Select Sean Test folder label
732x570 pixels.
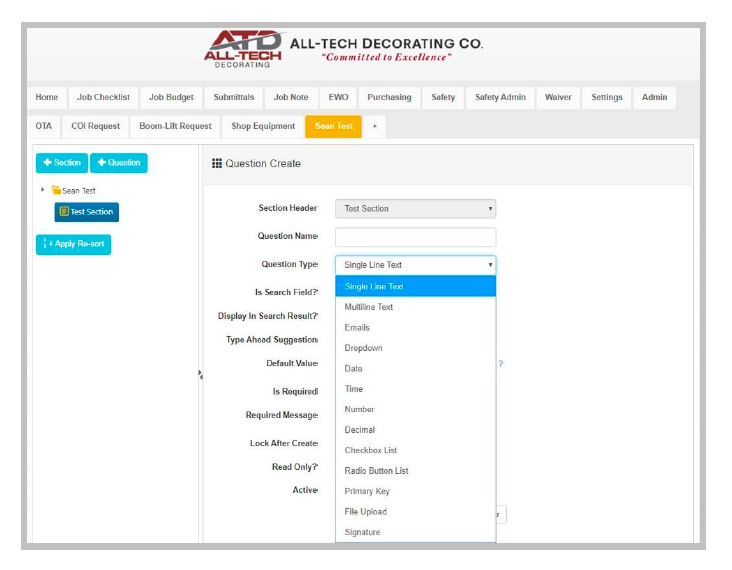click(79, 191)
